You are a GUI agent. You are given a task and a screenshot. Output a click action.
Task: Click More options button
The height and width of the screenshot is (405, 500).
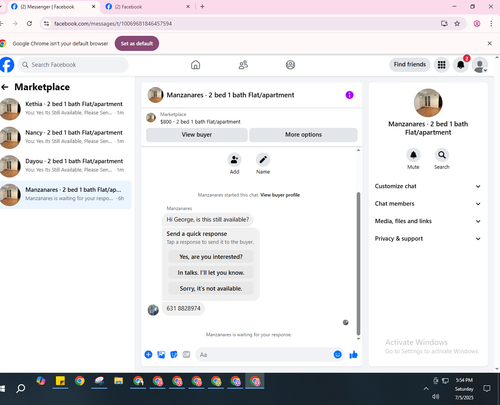[303, 135]
